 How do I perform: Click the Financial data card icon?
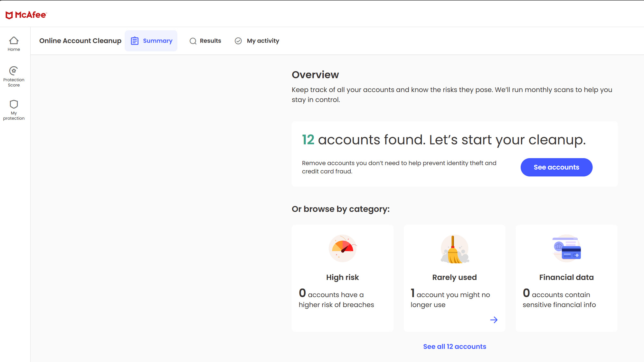(x=566, y=248)
